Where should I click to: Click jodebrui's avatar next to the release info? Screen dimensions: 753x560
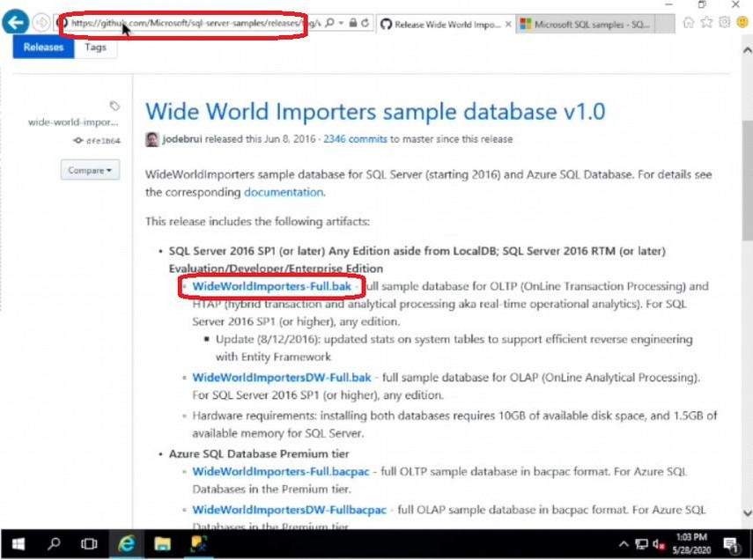151,140
